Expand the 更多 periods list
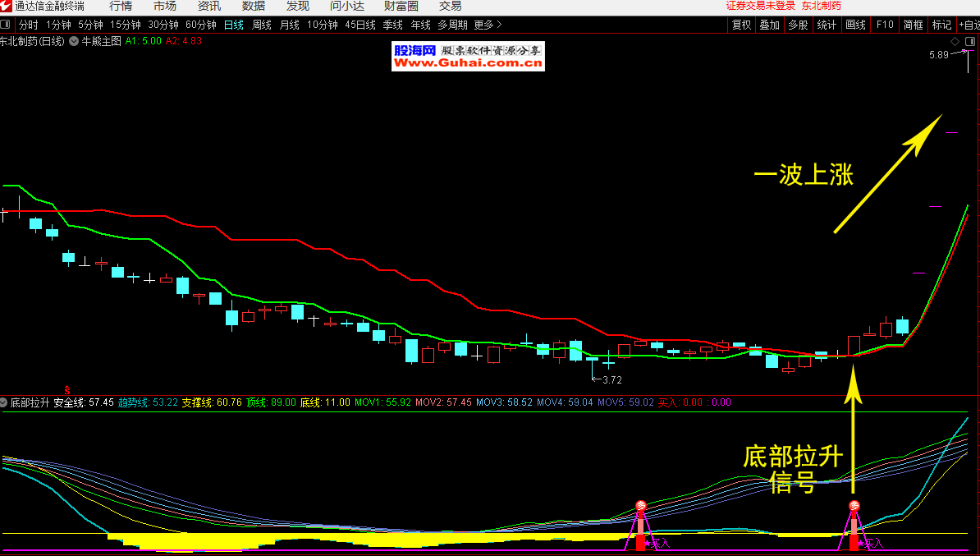The image size is (980, 556). click(x=488, y=25)
